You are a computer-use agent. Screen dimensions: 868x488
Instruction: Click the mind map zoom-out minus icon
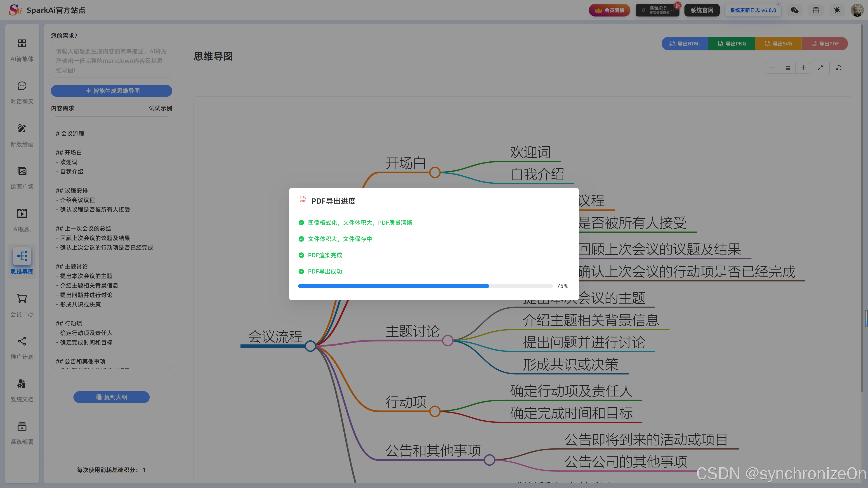point(773,68)
